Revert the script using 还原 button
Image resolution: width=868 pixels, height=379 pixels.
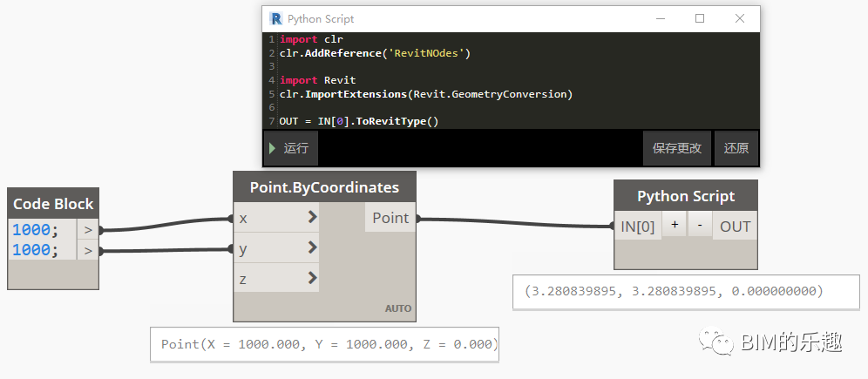736,148
